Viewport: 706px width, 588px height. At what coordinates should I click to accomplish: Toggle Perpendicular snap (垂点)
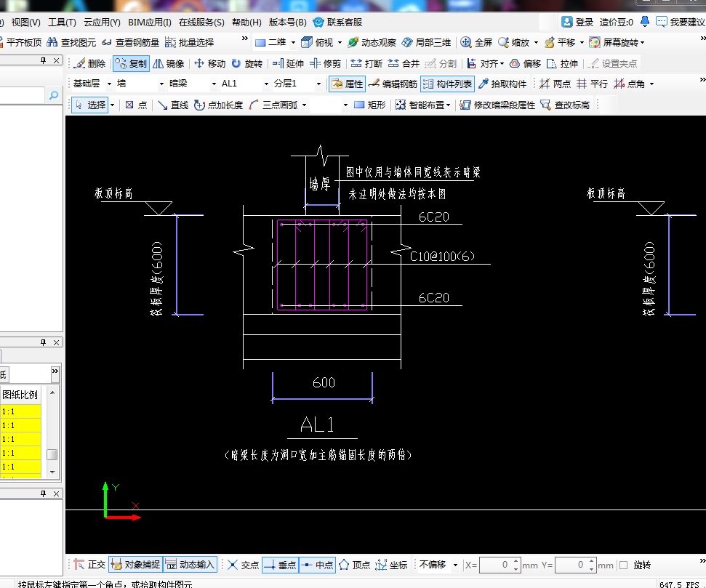280,565
